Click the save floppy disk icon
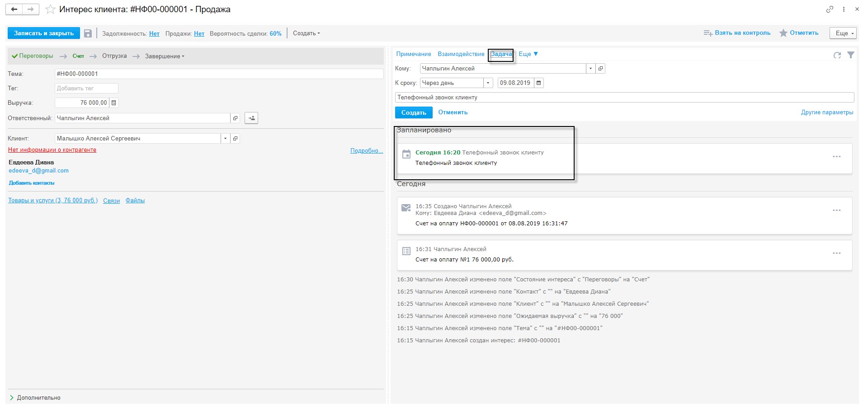Viewport: 868px width, 406px height. [88, 33]
